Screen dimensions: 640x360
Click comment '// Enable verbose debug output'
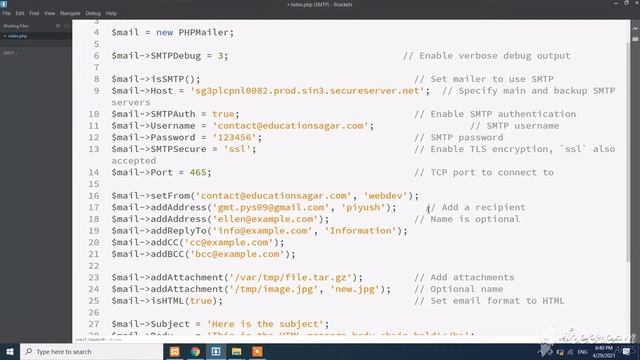click(x=487, y=56)
